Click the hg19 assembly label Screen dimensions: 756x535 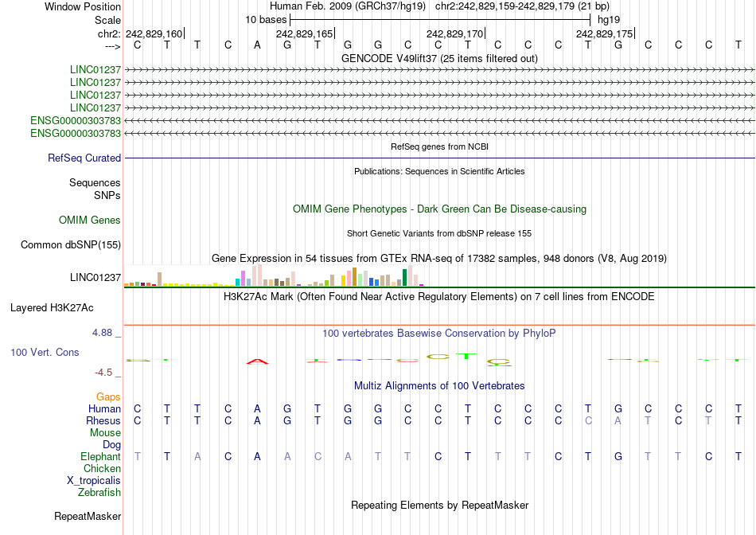point(609,20)
